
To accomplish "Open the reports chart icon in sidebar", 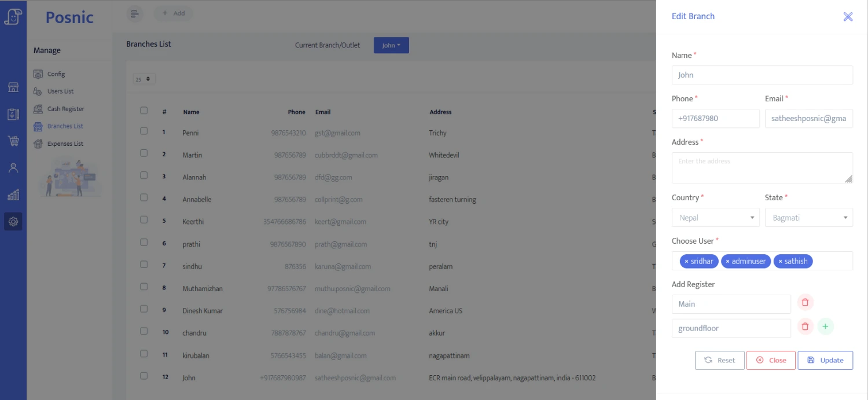I will [13, 195].
